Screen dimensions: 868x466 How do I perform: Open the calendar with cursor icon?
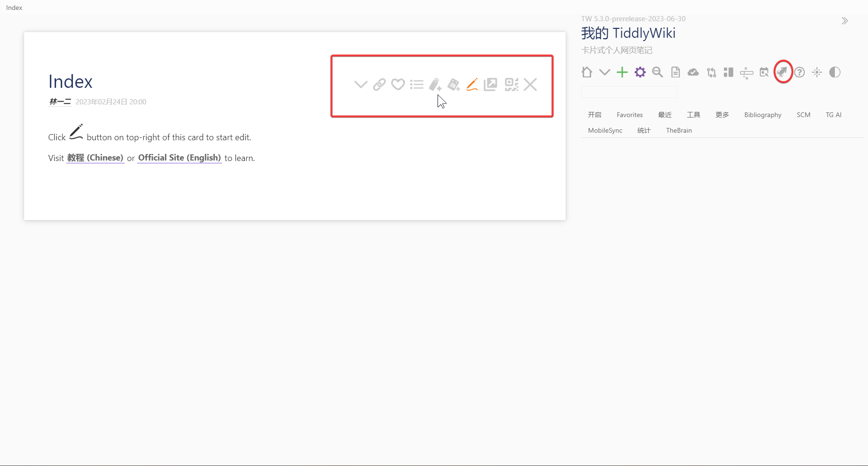tap(764, 72)
